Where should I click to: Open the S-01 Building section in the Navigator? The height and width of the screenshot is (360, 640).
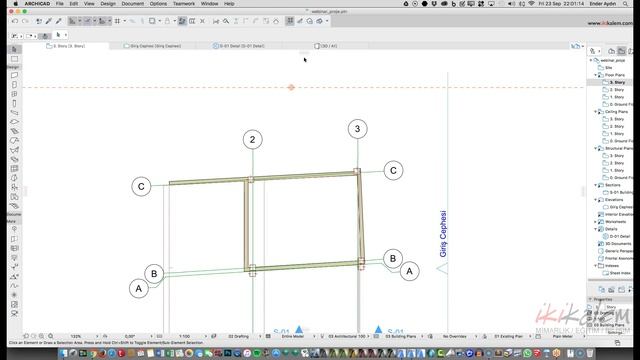tap(617, 192)
